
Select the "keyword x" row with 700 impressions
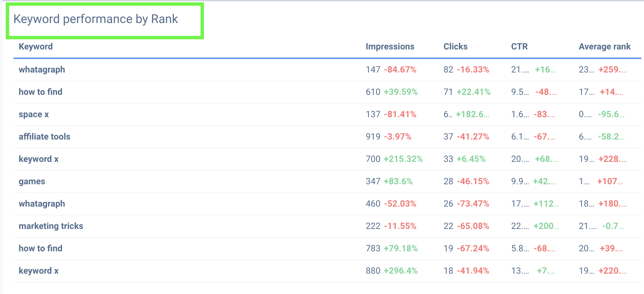coord(39,159)
